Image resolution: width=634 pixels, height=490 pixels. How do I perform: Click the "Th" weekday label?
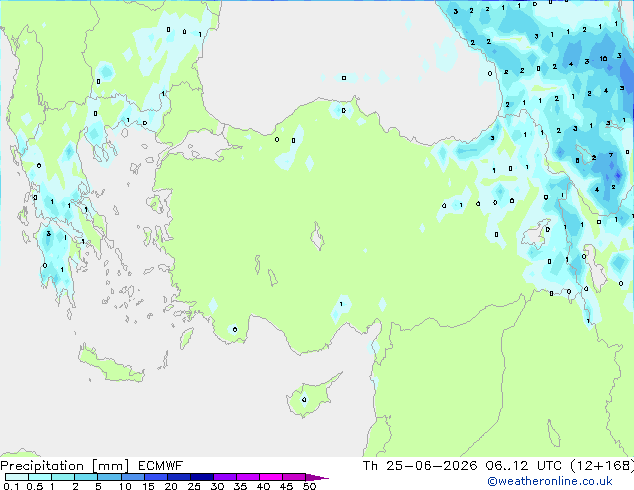[x=370, y=466]
